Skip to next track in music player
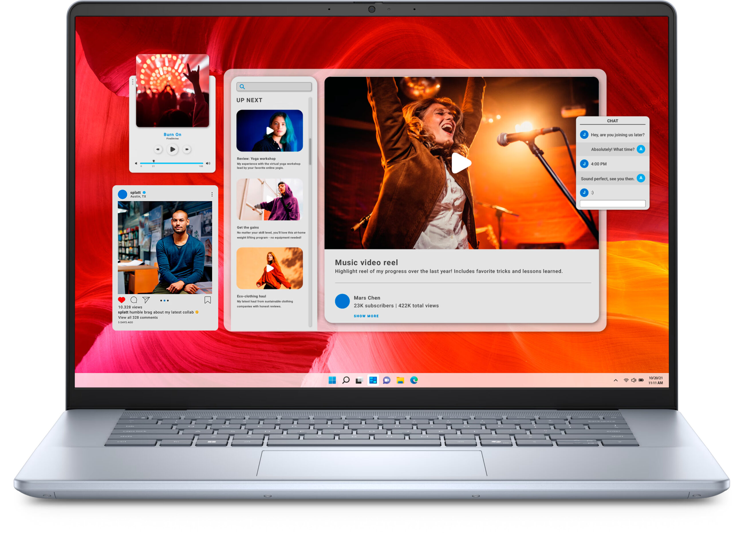The image size is (733, 560). click(187, 149)
